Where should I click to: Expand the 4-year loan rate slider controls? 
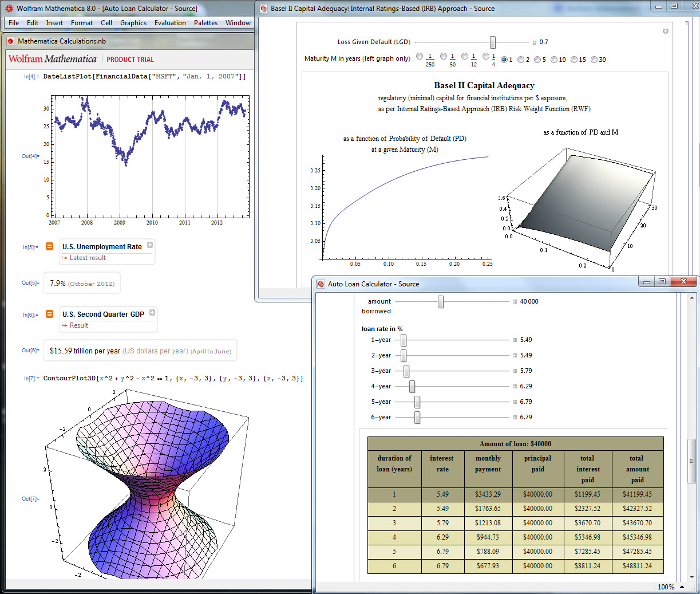pos(515,387)
